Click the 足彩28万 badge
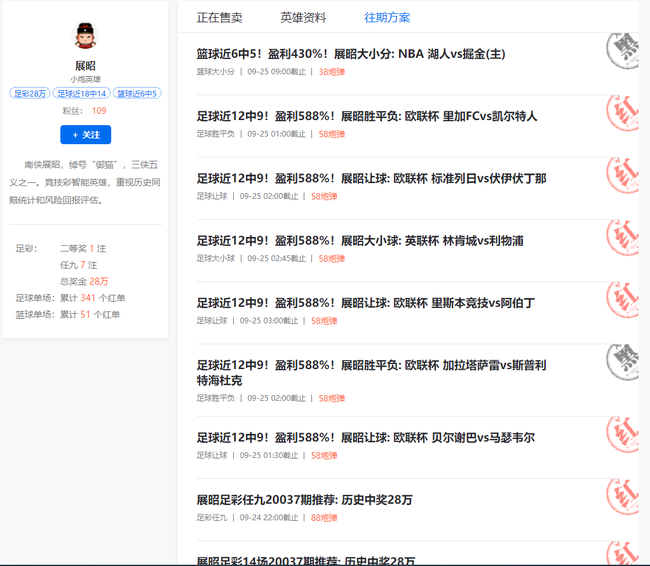This screenshot has width=650, height=566. tap(30, 93)
